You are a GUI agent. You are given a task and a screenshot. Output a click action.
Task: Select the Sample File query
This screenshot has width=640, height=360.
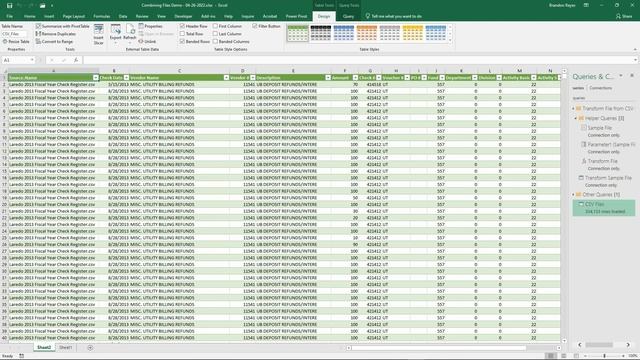[x=600, y=128]
